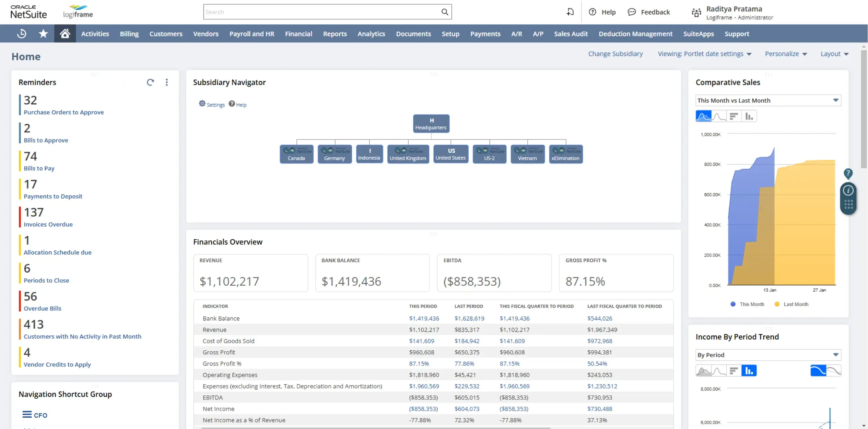Click Change Subsidiary
This screenshot has height=429, width=868.
615,54
